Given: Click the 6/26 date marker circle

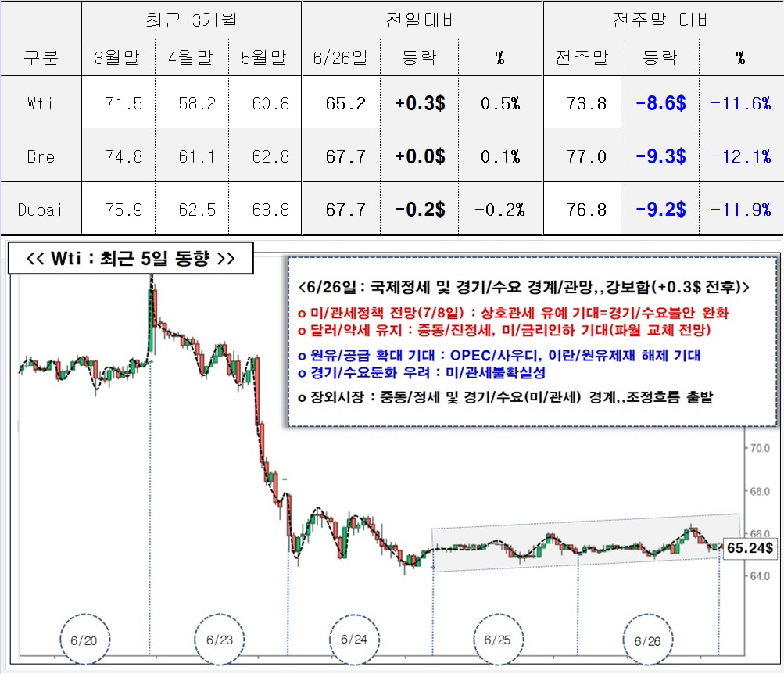Looking at the screenshot, I should (x=647, y=640).
